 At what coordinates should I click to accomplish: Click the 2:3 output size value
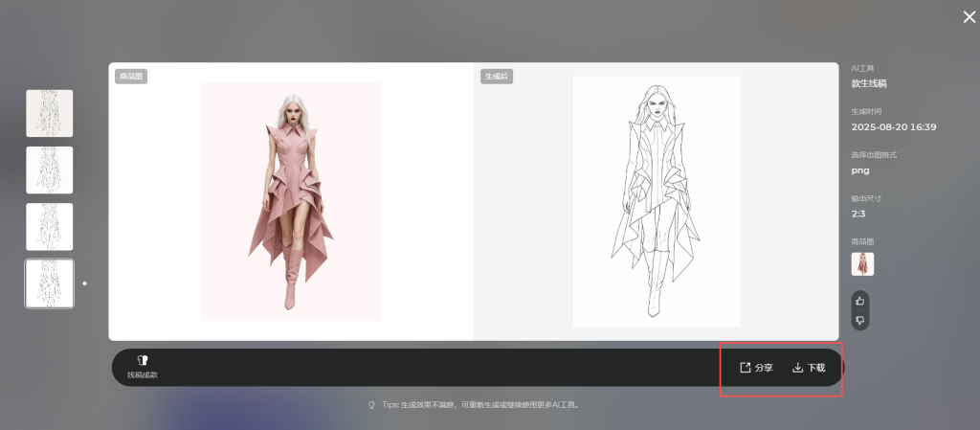coord(858,214)
